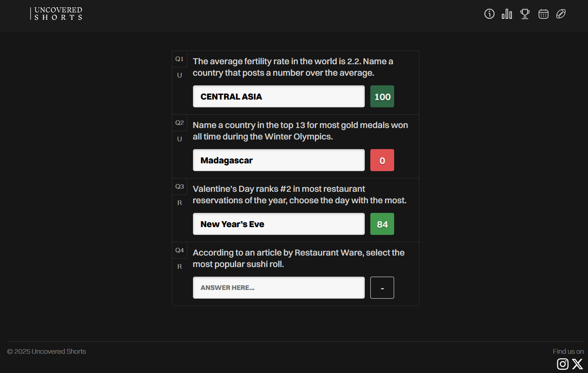Click the Madagascar answer field
This screenshot has width=588, height=373.
pos(279,160)
